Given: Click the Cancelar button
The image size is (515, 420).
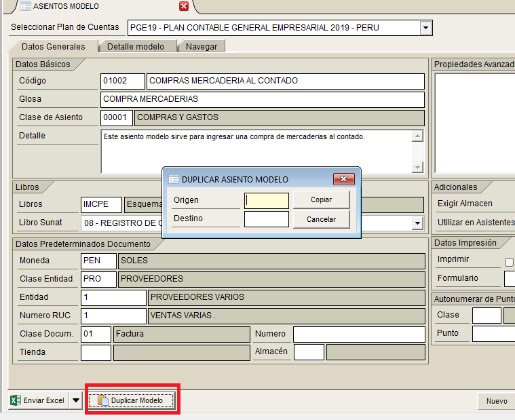Looking at the screenshot, I should pyautogui.click(x=321, y=219).
